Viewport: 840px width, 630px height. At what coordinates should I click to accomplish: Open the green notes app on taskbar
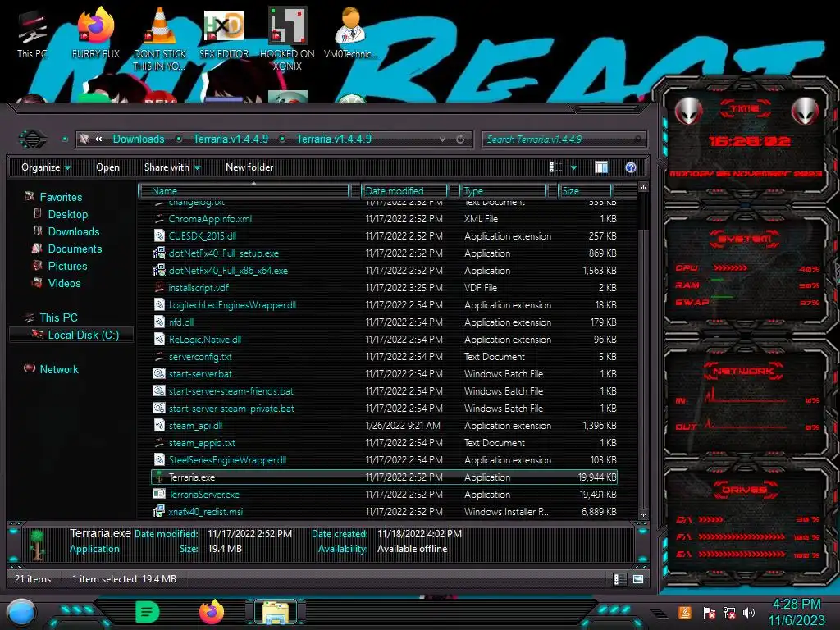[x=148, y=612]
